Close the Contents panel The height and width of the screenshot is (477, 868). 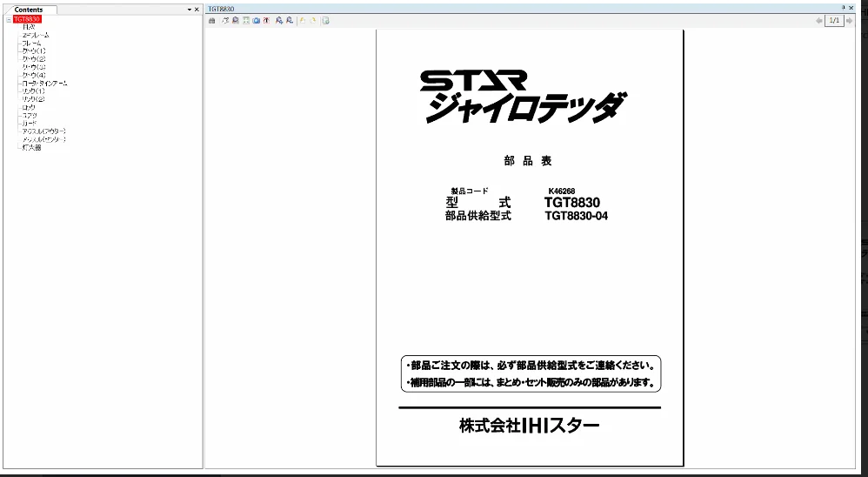coord(197,10)
